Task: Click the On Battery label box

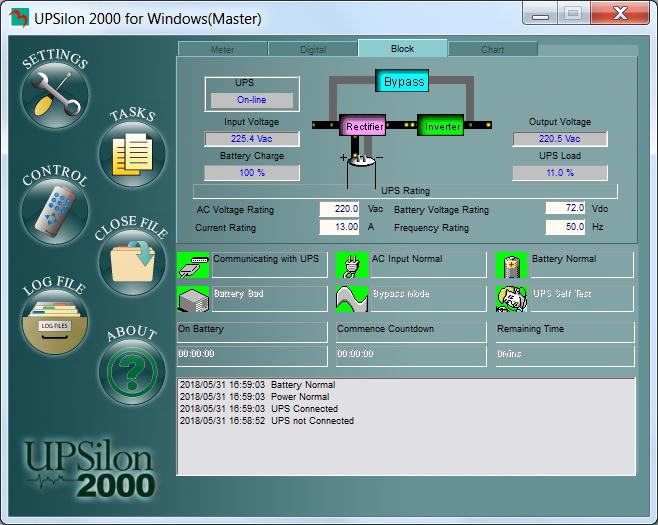Action: (x=252, y=332)
